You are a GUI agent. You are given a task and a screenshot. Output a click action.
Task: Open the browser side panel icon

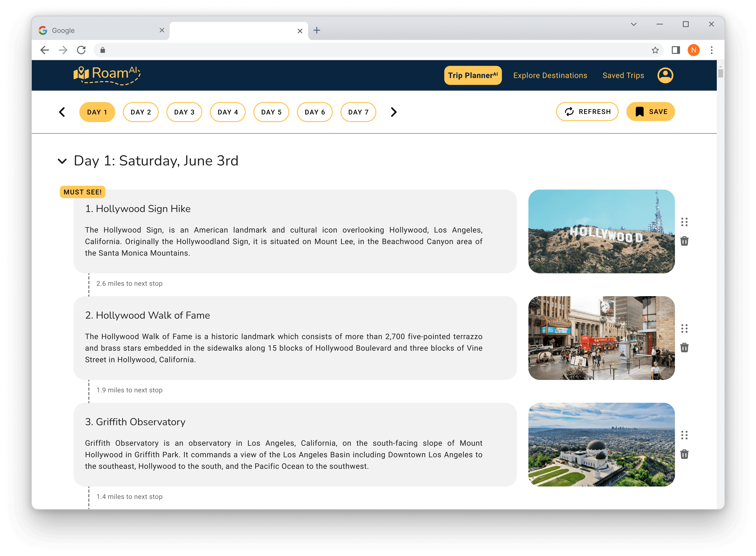click(676, 50)
